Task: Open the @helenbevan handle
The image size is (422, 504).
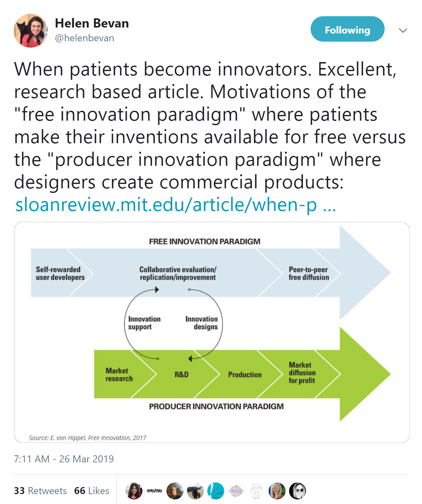Action: point(85,38)
